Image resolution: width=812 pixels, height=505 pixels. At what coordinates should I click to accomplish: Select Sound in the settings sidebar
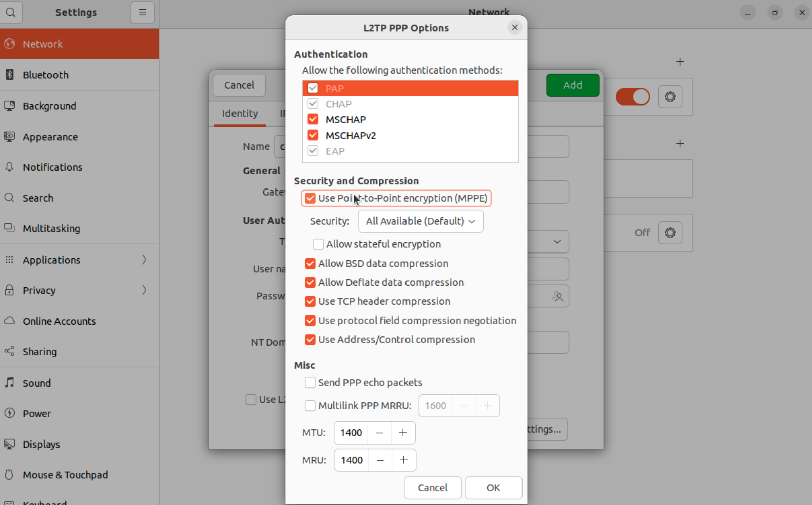coord(37,383)
